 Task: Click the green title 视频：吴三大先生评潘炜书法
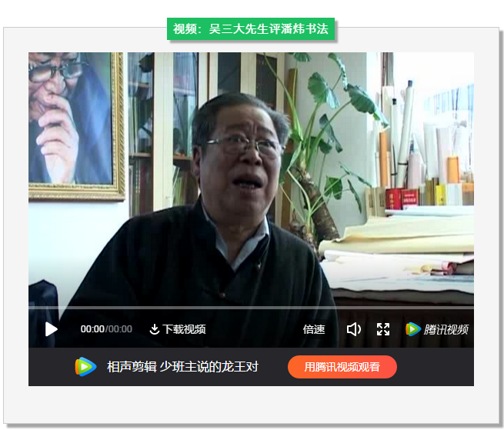(251, 29)
